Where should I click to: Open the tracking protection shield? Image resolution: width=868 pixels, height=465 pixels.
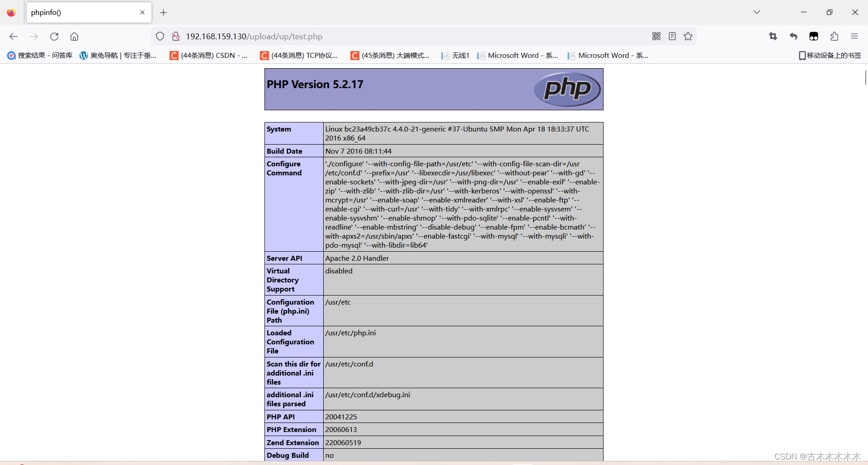point(160,36)
